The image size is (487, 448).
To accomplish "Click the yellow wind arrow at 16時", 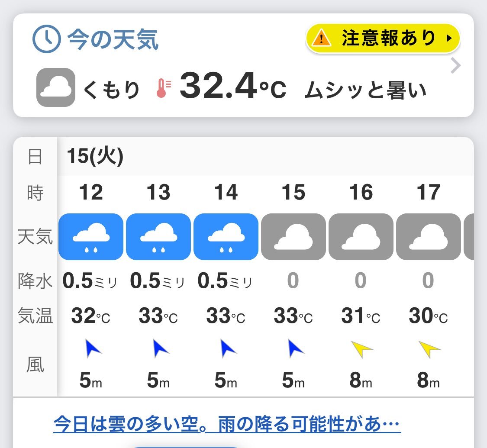I will (362, 349).
